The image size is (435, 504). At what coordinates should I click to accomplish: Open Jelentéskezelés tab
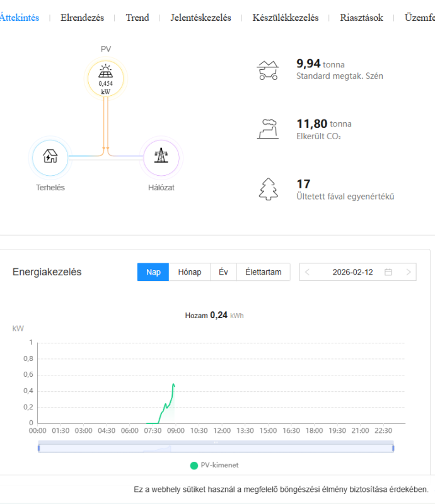click(x=200, y=18)
